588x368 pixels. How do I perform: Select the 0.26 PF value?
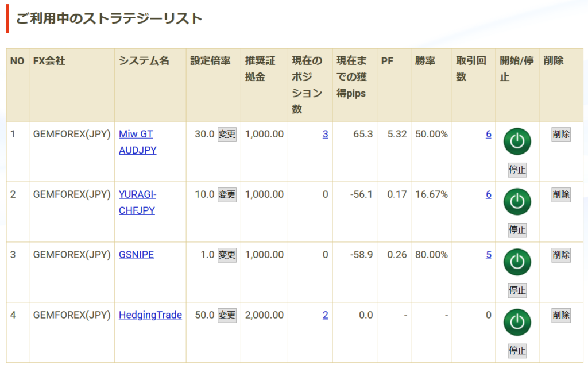tap(397, 255)
